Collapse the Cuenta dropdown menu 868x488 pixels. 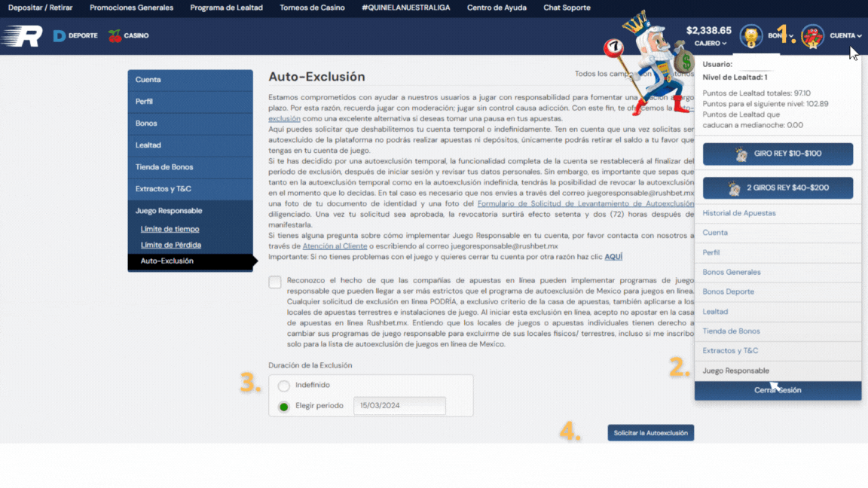(845, 35)
